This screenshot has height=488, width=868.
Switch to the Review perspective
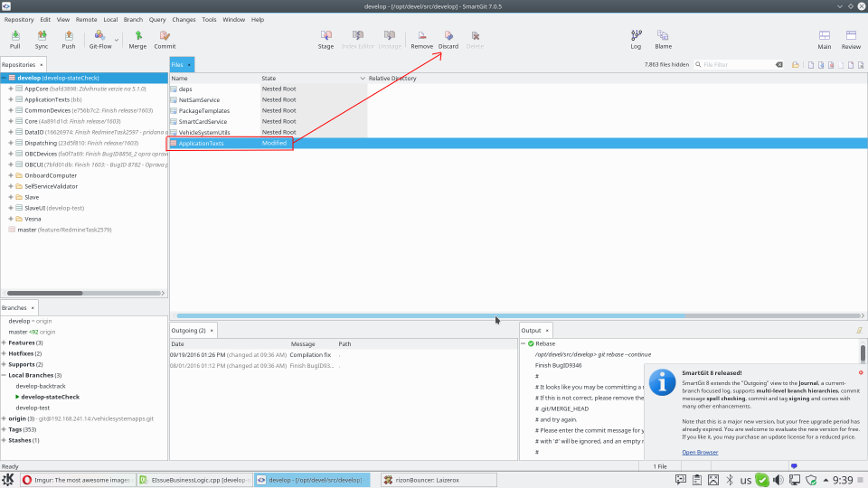tap(851, 39)
